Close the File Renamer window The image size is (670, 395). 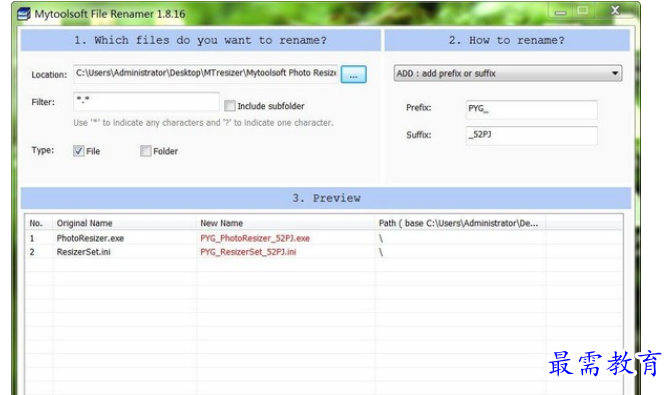(615, 11)
